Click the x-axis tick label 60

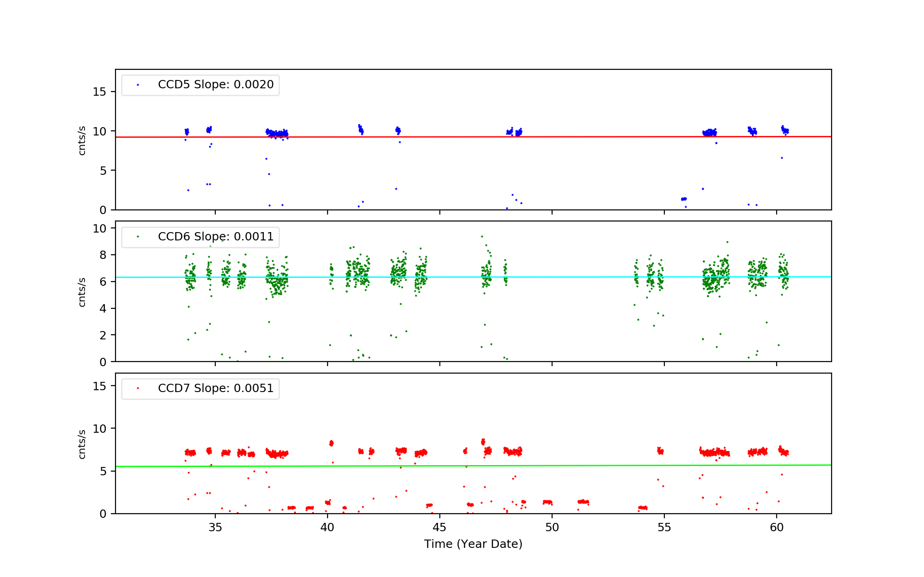pos(777,528)
